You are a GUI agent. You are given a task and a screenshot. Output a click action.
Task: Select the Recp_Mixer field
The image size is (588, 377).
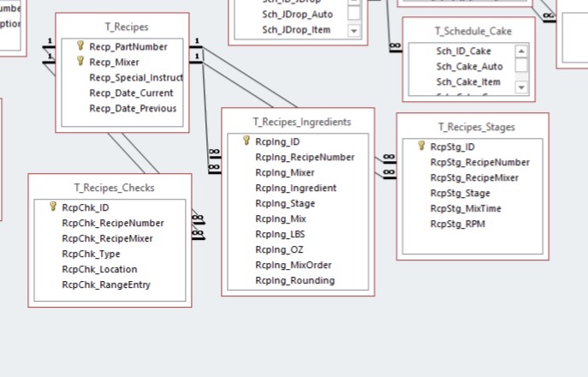(114, 63)
